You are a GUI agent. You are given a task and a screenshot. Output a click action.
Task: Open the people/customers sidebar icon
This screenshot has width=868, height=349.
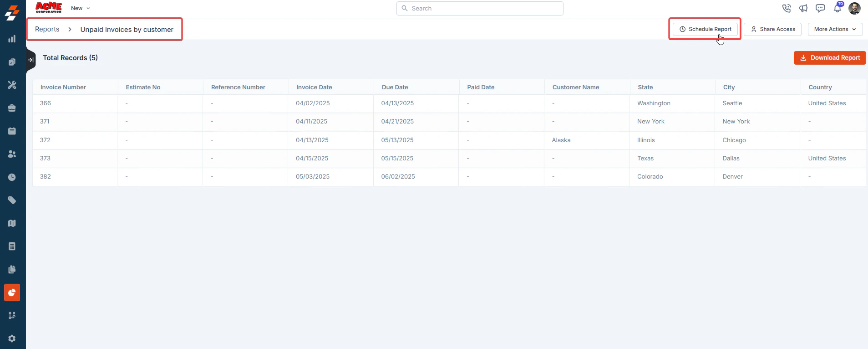pyautogui.click(x=12, y=154)
